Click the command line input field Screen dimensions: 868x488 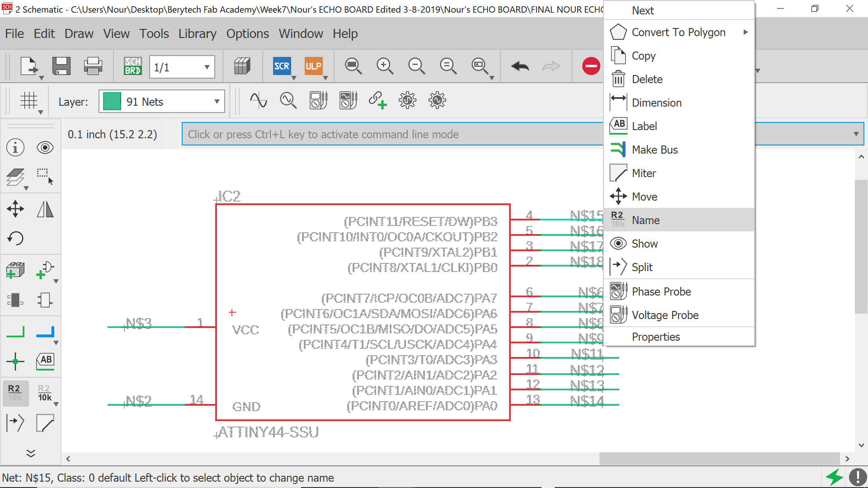389,134
